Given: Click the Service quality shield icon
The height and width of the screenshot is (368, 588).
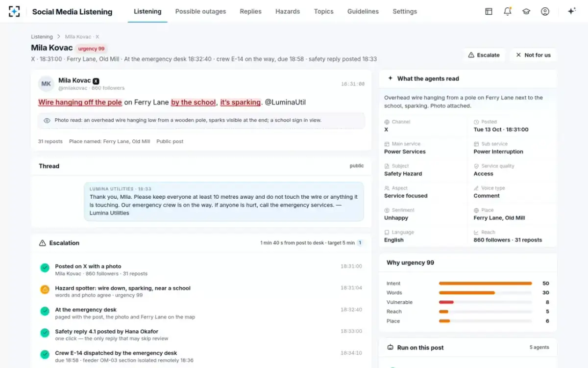Looking at the screenshot, I should (x=476, y=166).
